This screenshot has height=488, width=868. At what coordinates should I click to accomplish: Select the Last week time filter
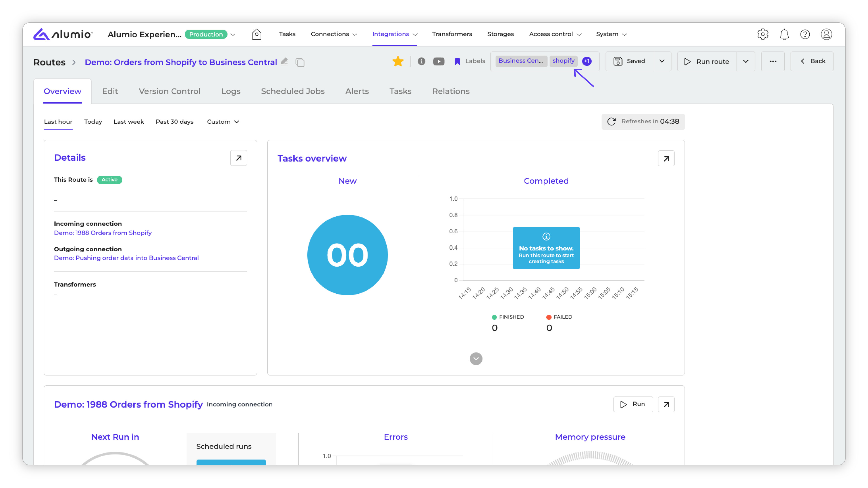[129, 122]
